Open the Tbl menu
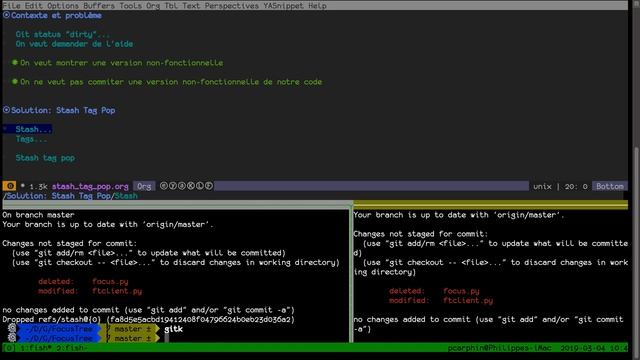 point(171,6)
